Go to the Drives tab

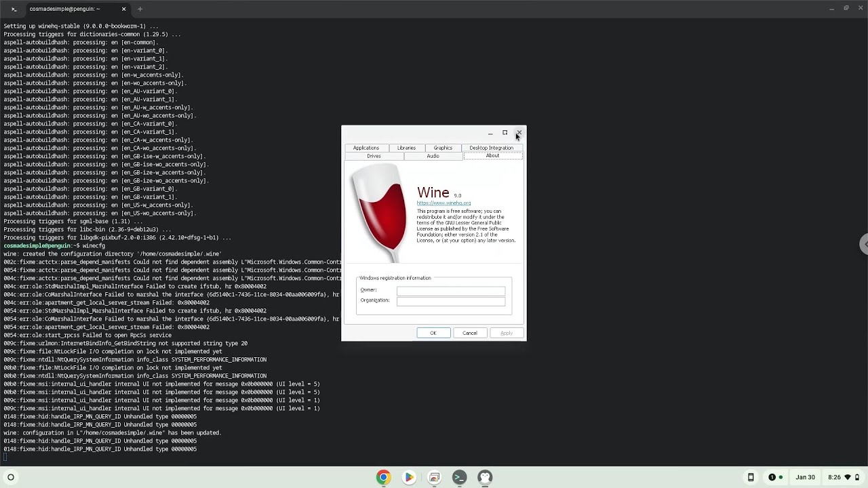pyautogui.click(x=374, y=156)
